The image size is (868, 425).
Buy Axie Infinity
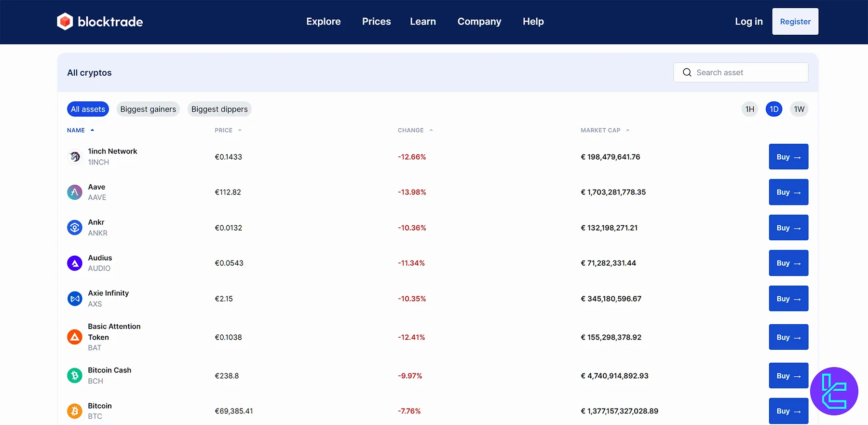(788, 299)
